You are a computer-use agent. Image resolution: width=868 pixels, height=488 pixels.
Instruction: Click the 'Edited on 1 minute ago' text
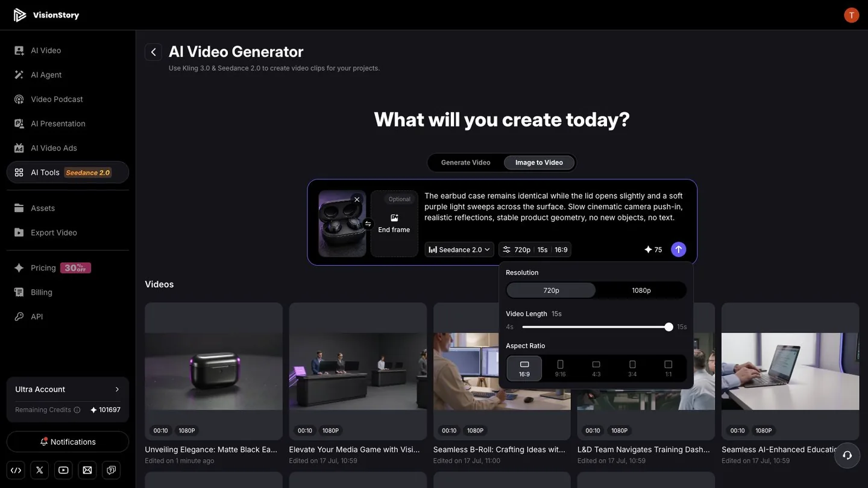180,461
